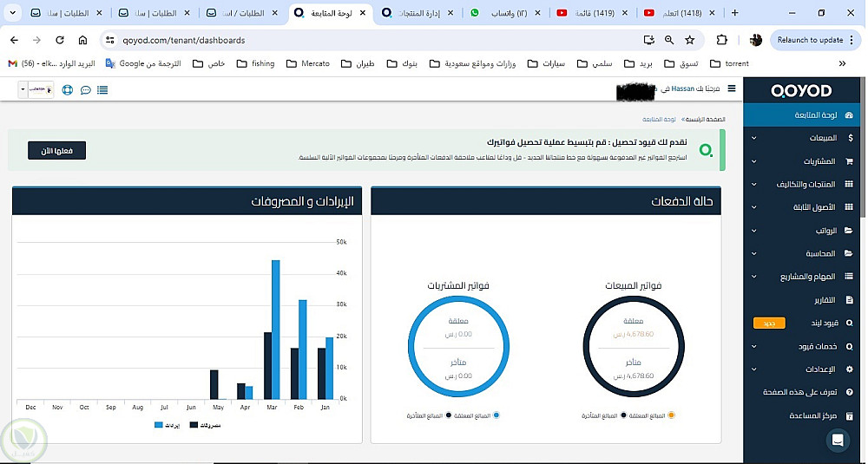This screenshot has height=464, width=868.
Task: Expand the الرواتب menu chevron
Action: click(754, 231)
